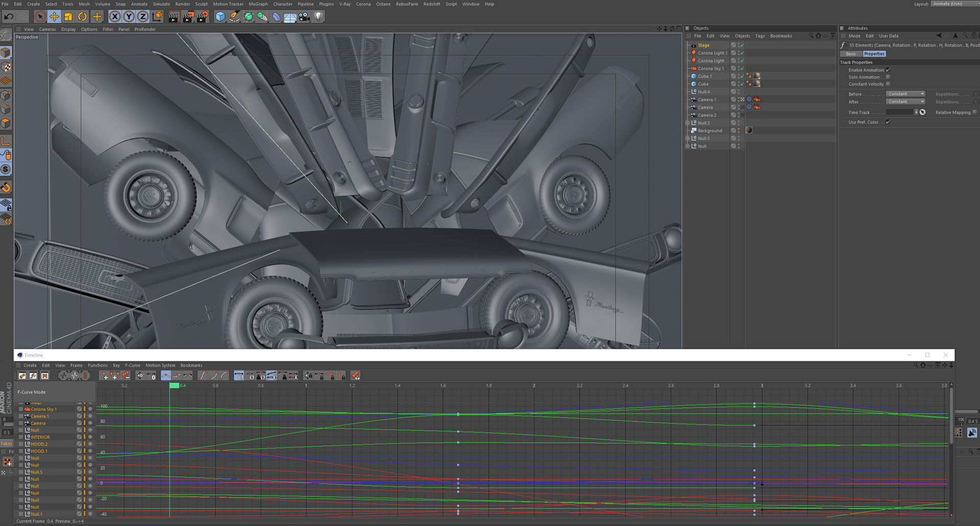This screenshot has height=526, width=980.
Task: Select the Rotate tool icon
Action: point(82,17)
